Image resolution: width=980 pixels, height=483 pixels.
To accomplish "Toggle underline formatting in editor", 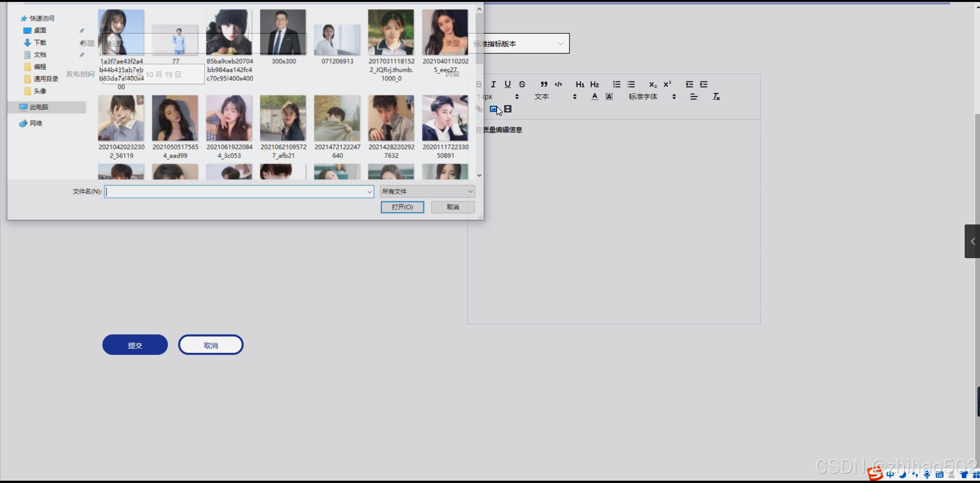I will 508,84.
